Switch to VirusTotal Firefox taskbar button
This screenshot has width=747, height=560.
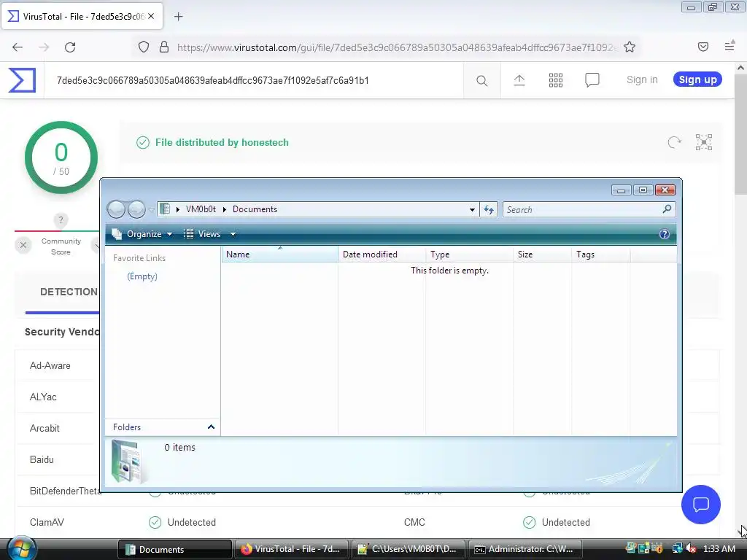click(x=291, y=550)
